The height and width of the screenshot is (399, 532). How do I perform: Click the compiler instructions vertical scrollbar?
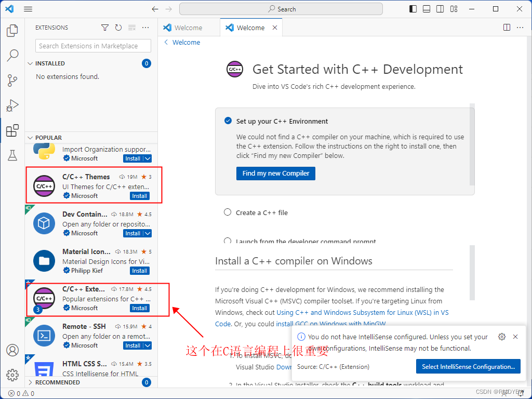(x=472, y=273)
